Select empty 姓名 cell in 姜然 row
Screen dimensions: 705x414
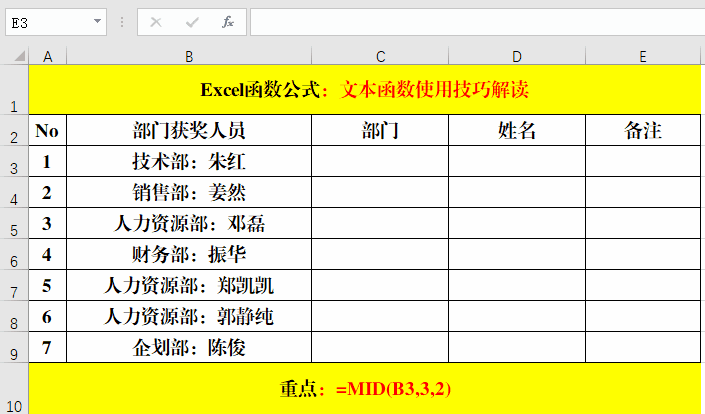tap(517, 192)
